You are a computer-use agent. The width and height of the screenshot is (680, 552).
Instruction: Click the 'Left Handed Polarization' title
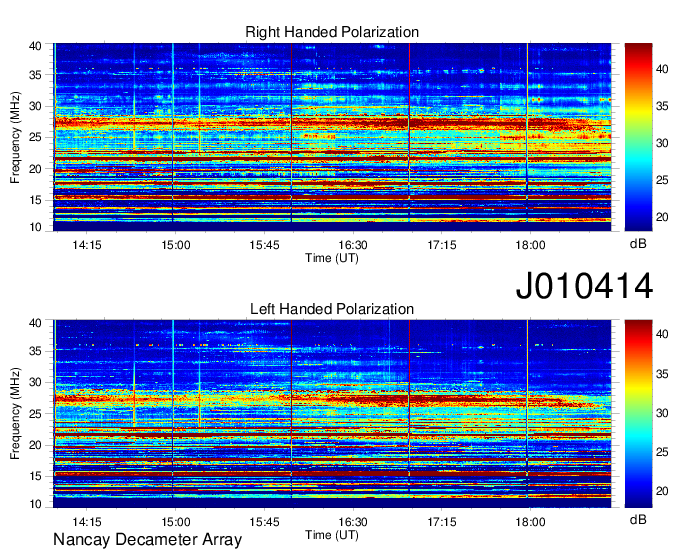coord(332,309)
